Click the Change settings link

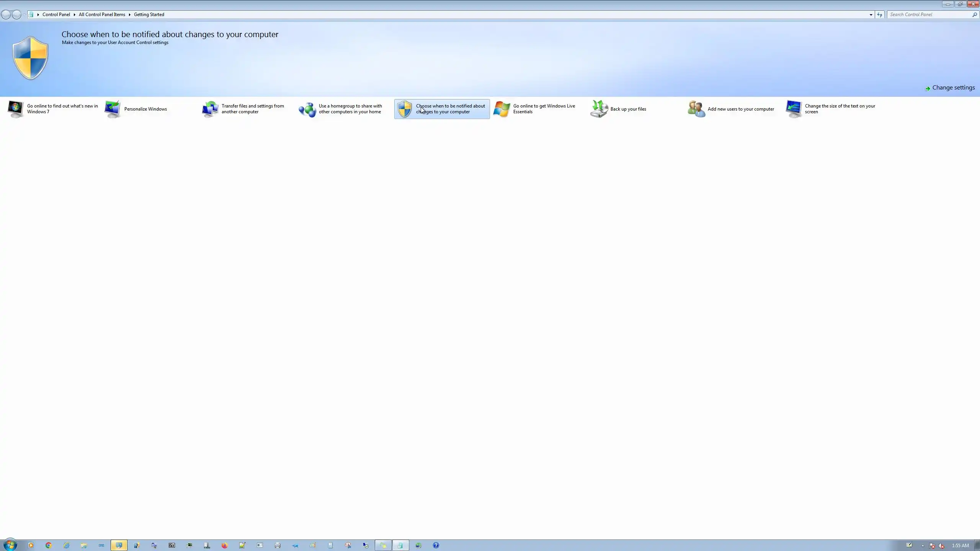click(x=953, y=88)
